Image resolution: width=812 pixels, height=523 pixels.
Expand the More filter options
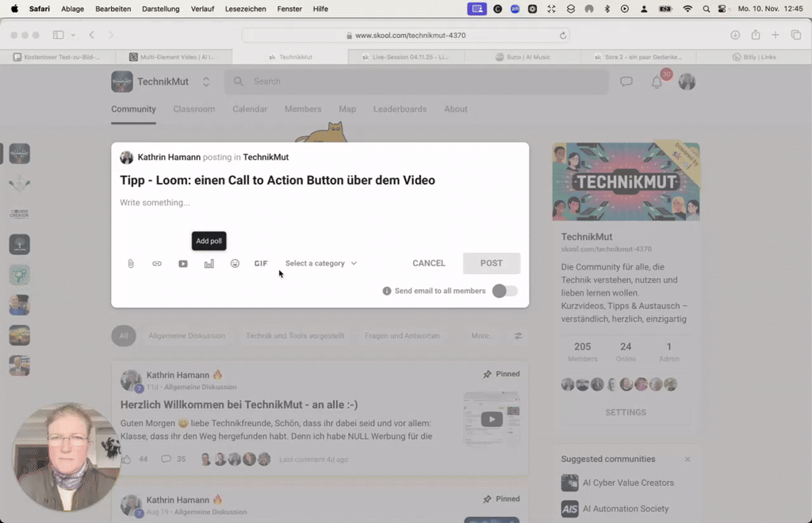click(x=483, y=335)
